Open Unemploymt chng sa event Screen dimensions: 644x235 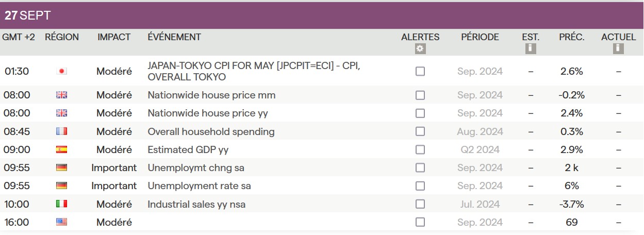click(196, 168)
